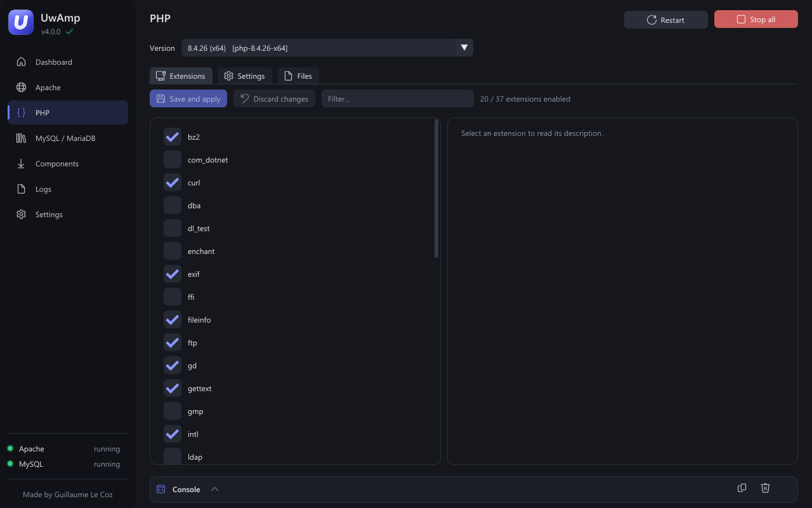Viewport: 812px width, 508px height.
Task: Click the UwAmp logo icon
Action: 21,22
